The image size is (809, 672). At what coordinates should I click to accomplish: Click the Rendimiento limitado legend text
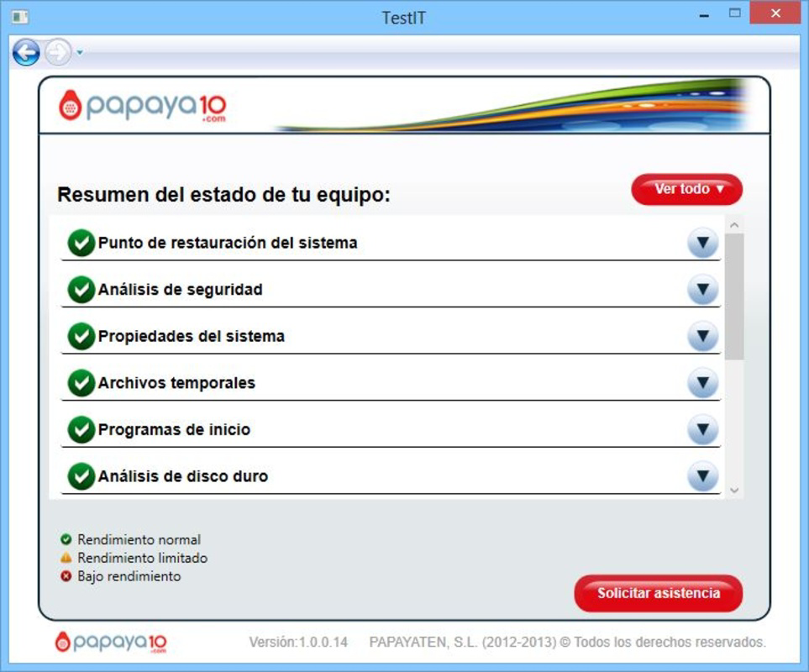143,558
